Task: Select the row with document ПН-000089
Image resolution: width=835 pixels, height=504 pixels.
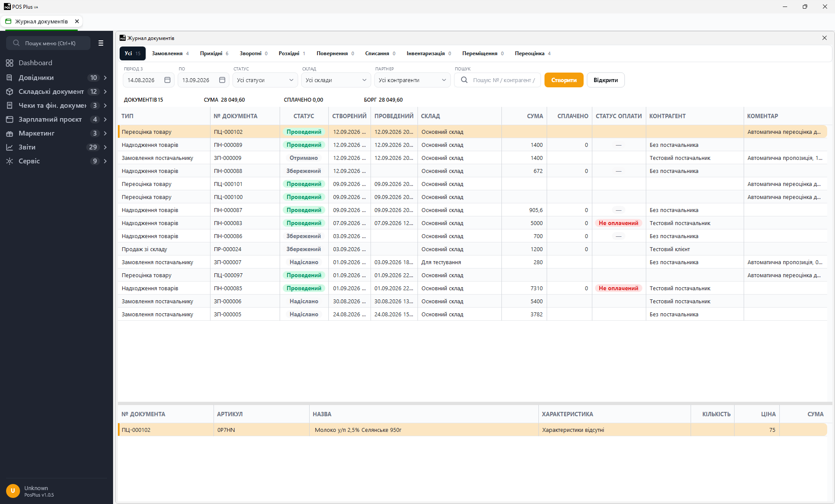Action: [x=472, y=145]
